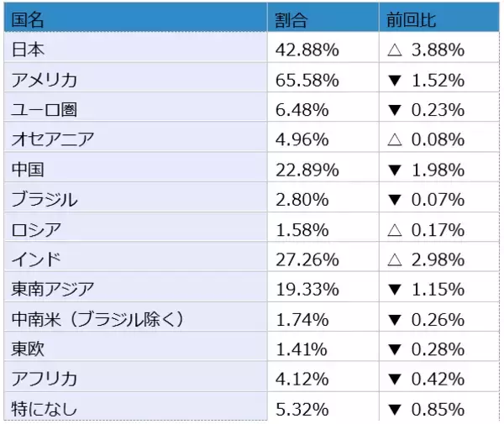Click the 65.58% percentage cell

(308, 80)
